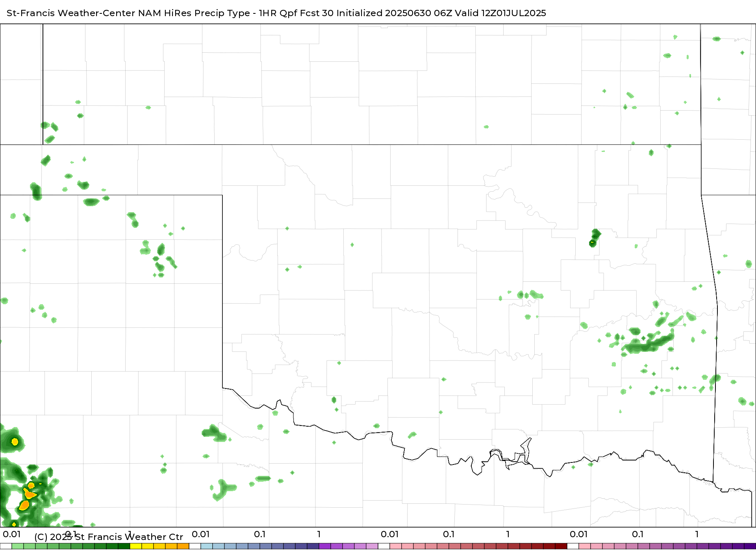The width and height of the screenshot is (756, 551).
Task: Click the '1' label above red scale
Action: 508,534
